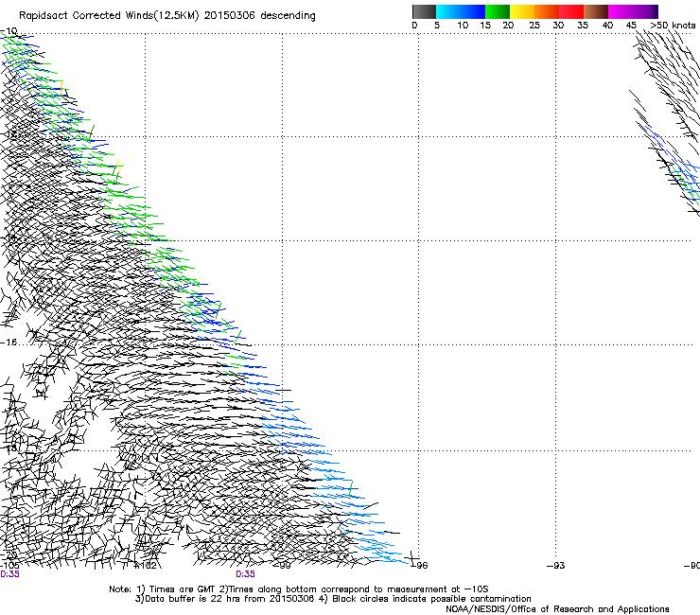Viewport: 700px width, 615px height.
Task: Click the '-96' longitude axis label
Action: (x=419, y=566)
